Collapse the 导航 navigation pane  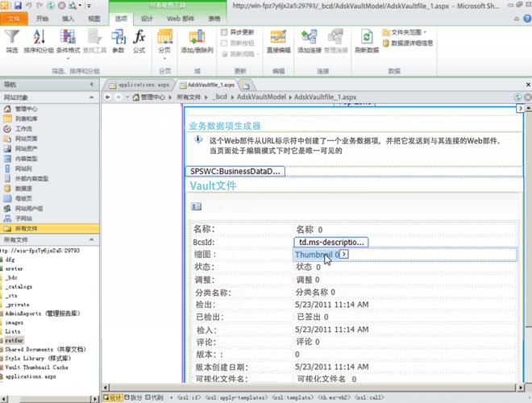[x=92, y=84]
